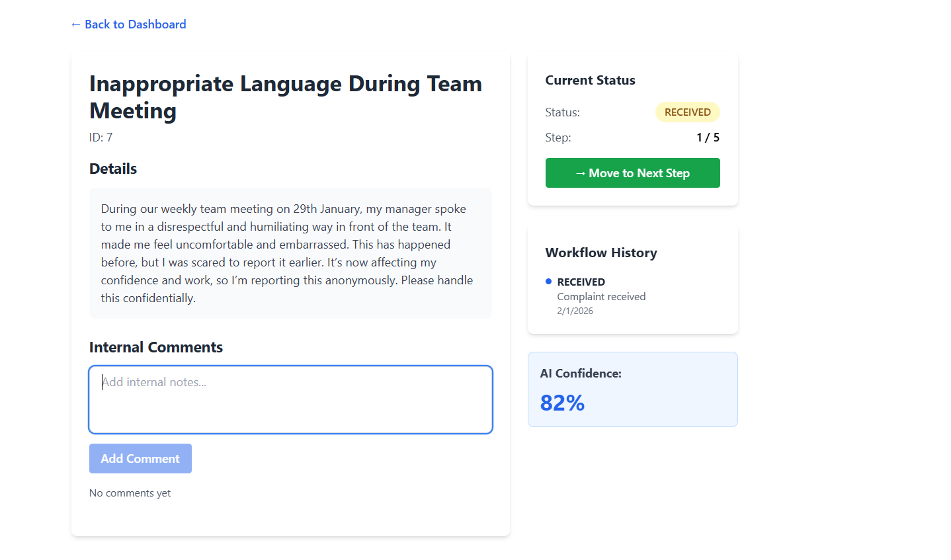
Task: Select the 82% AI confidence value
Action: pos(562,403)
